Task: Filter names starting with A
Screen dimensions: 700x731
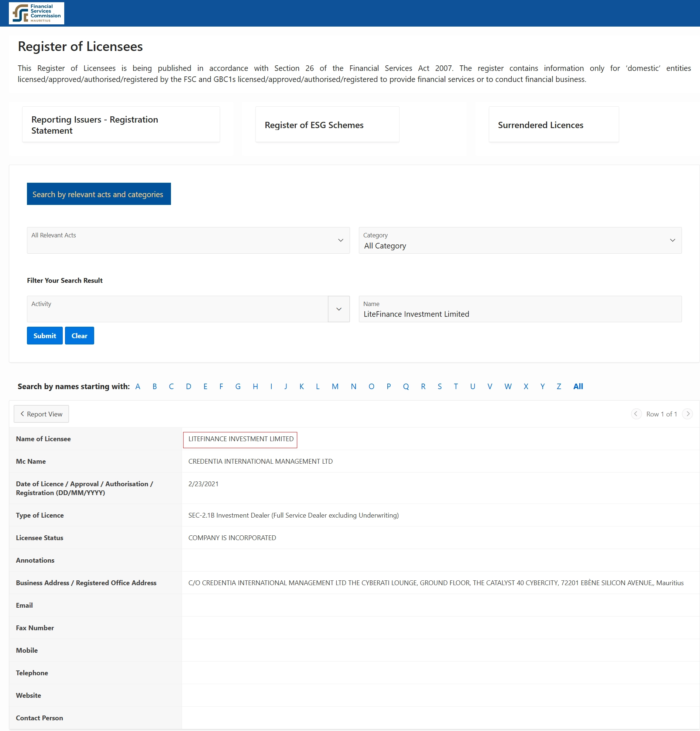Action: click(x=138, y=387)
